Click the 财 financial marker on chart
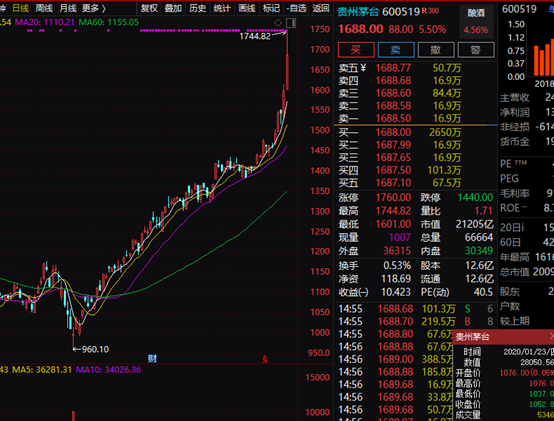554x421 pixels. pyautogui.click(x=152, y=358)
